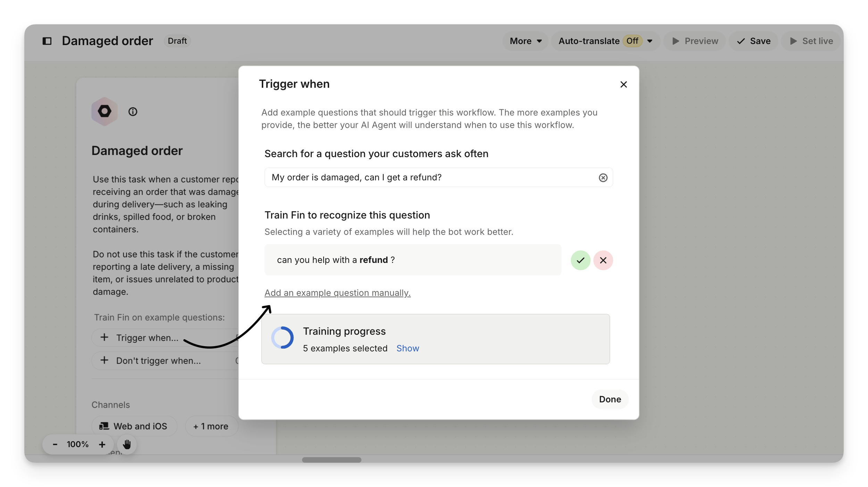This screenshot has width=868, height=487.
Task: Activate the hand pan tool
Action: click(127, 444)
